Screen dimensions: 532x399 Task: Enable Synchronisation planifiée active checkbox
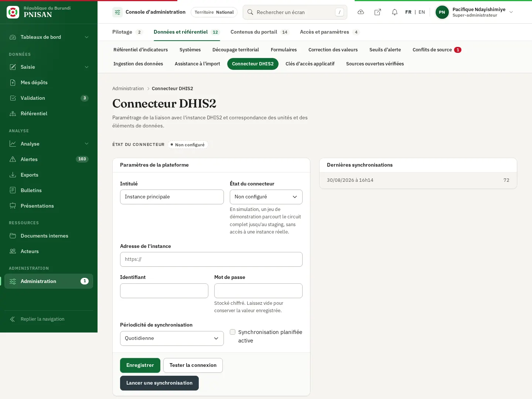click(233, 332)
